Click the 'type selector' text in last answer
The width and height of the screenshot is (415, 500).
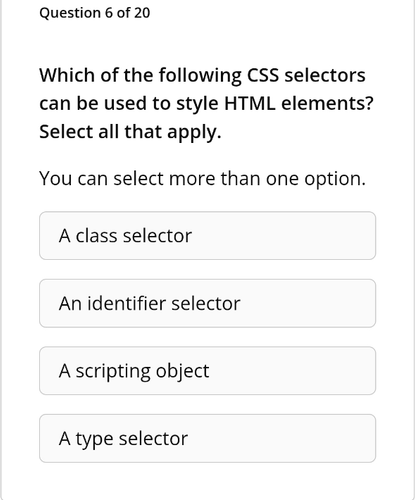pos(132,439)
